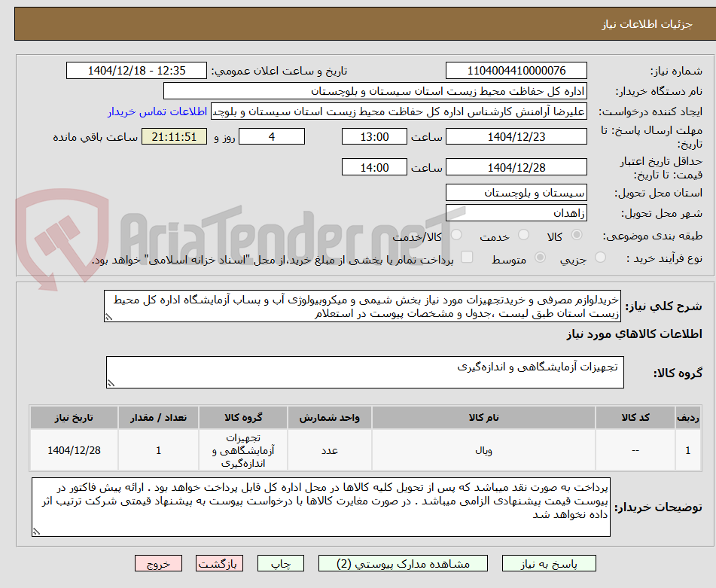Click the تعداد / مقدار column header
Image resolution: width=716 pixels, height=588 pixels.
tap(158, 418)
